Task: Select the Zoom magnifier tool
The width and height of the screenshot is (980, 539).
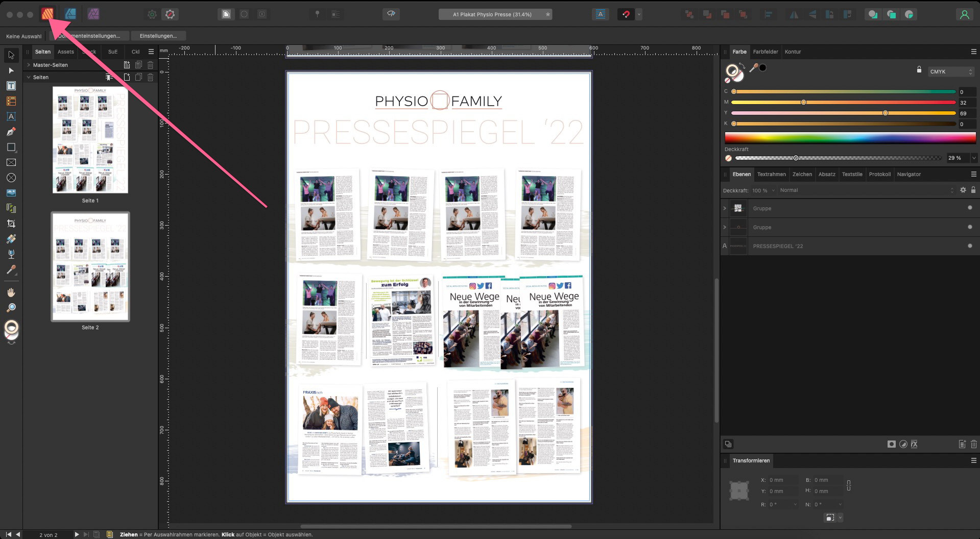Action: (11, 308)
